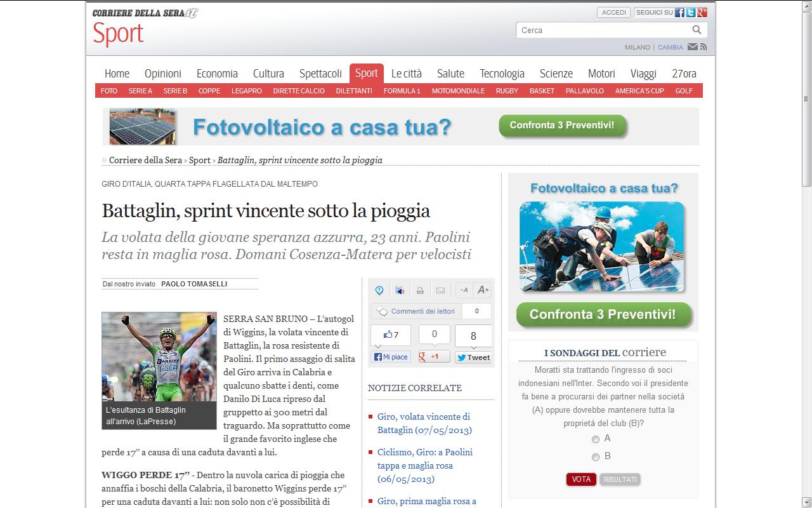Click the ACCEDI login button
This screenshot has width=812, height=508.
point(613,13)
